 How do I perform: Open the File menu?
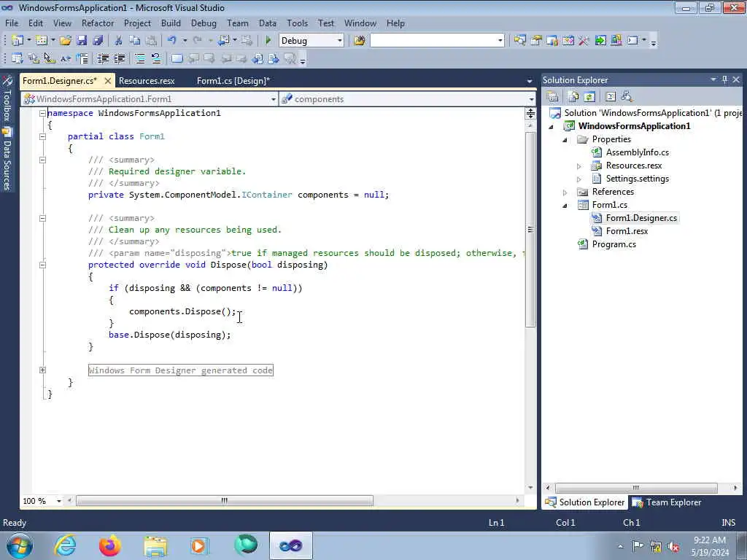tap(12, 23)
